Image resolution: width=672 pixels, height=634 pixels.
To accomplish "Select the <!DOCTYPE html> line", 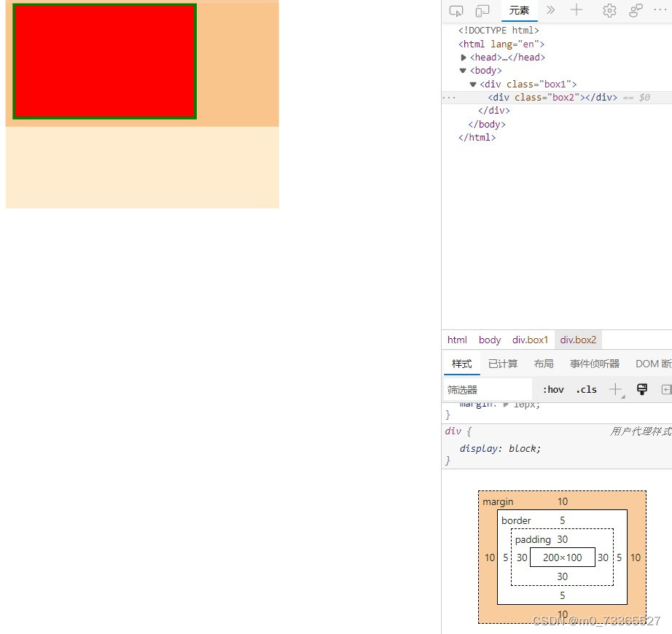I will [x=499, y=31].
